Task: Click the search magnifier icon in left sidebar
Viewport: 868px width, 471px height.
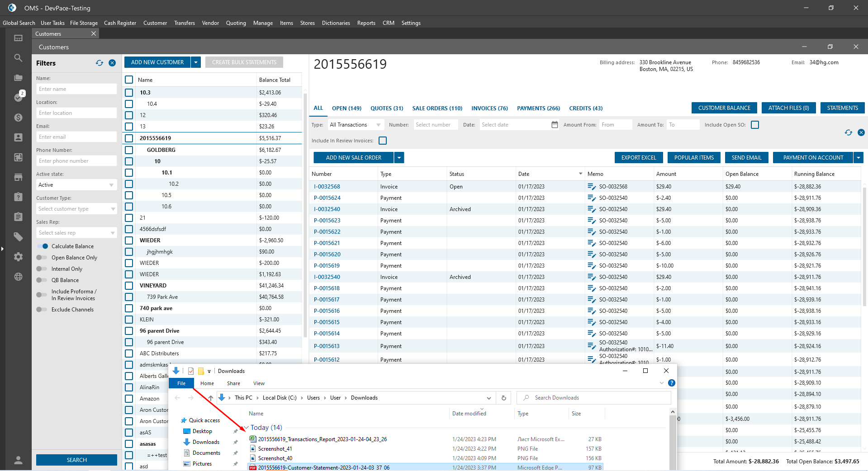Action: tap(18, 58)
